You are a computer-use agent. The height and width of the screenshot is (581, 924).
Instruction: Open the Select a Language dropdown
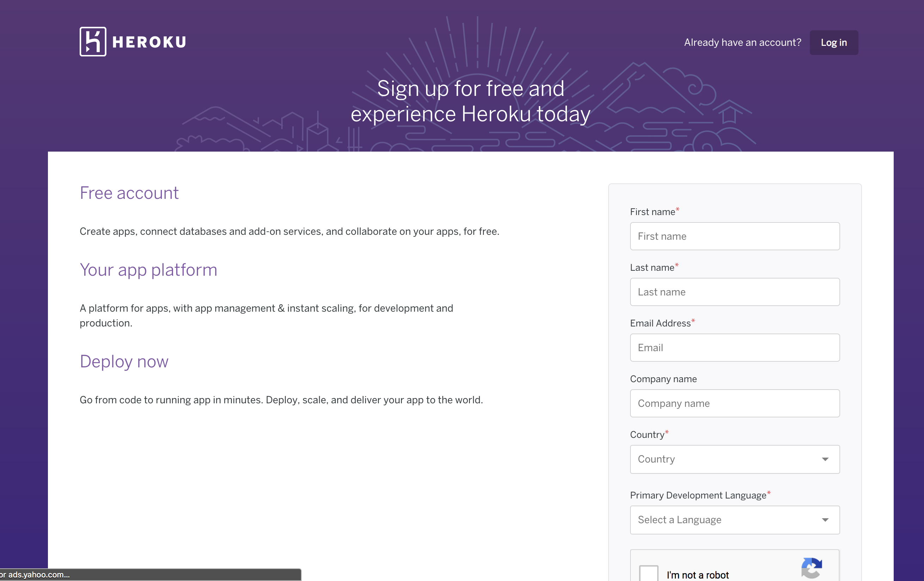pyautogui.click(x=734, y=520)
